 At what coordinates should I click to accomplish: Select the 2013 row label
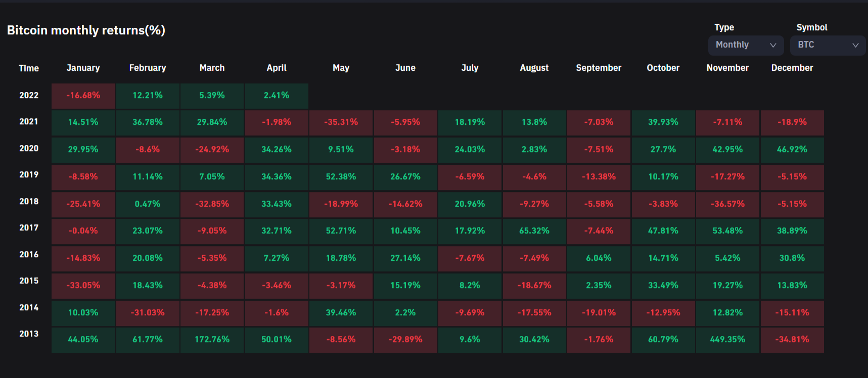coord(29,334)
